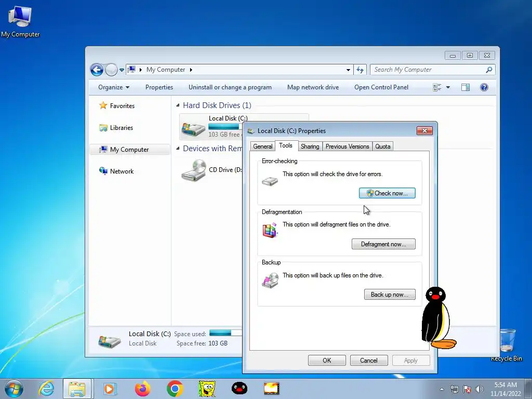Image resolution: width=532 pixels, height=399 pixels.
Task: Click Uninstall or change a program
Action: [230, 87]
